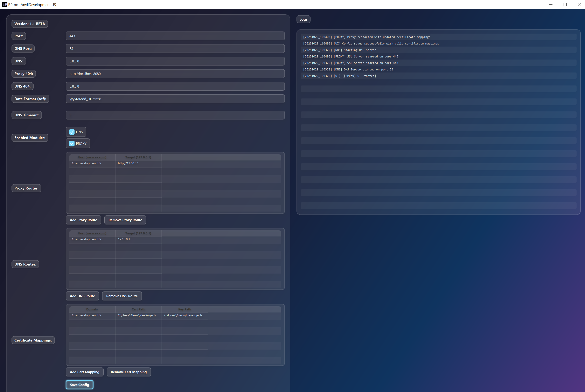Minimize the RProx window
The image size is (585, 392).
point(551,5)
